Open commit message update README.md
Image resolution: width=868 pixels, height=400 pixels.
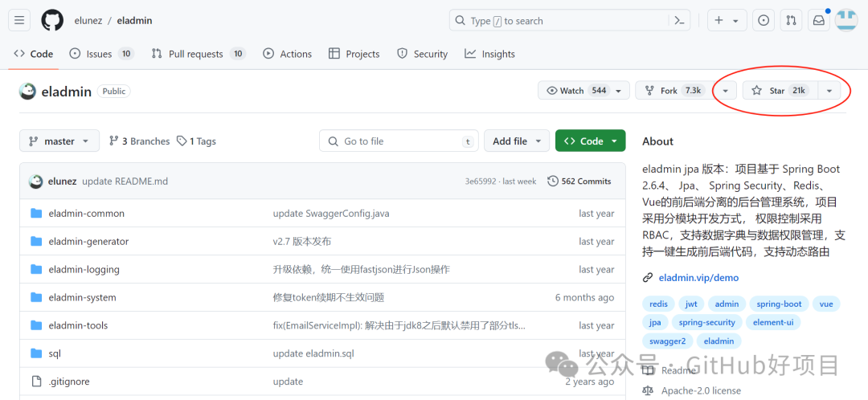click(125, 181)
